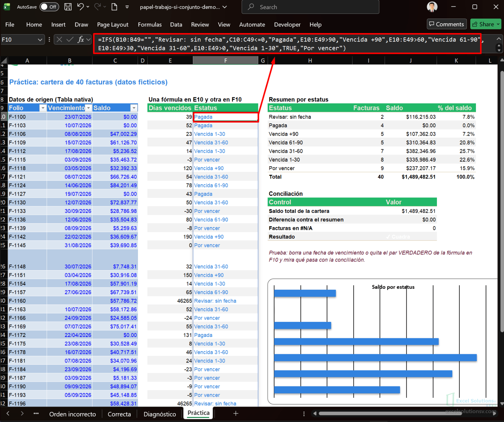Collapse the formula bar chevron
This screenshot has width=504, height=422.
499,39
